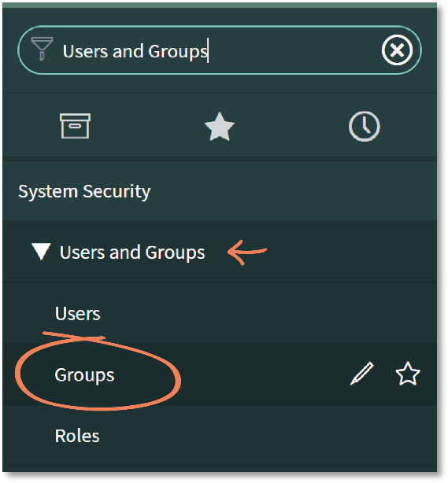Show the History clock tab
The height and width of the screenshot is (483, 448).
click(x=364, y=127)
